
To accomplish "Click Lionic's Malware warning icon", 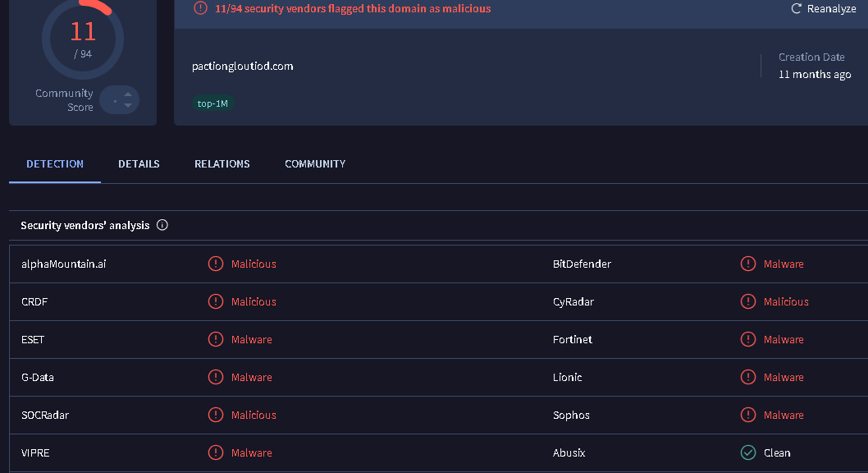I will [x=747, y=377].
